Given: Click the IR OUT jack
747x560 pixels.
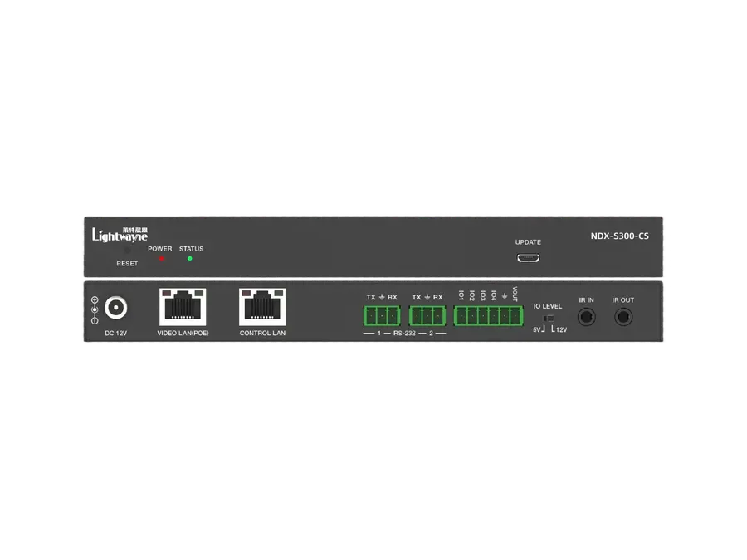Looking at the screenshot, I should click(x=623, y=317).
